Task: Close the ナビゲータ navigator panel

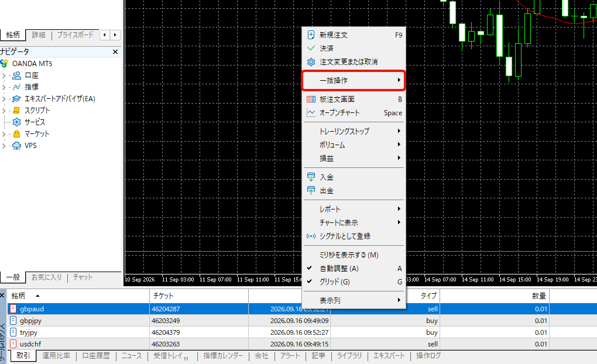Action: pos(115,51)
